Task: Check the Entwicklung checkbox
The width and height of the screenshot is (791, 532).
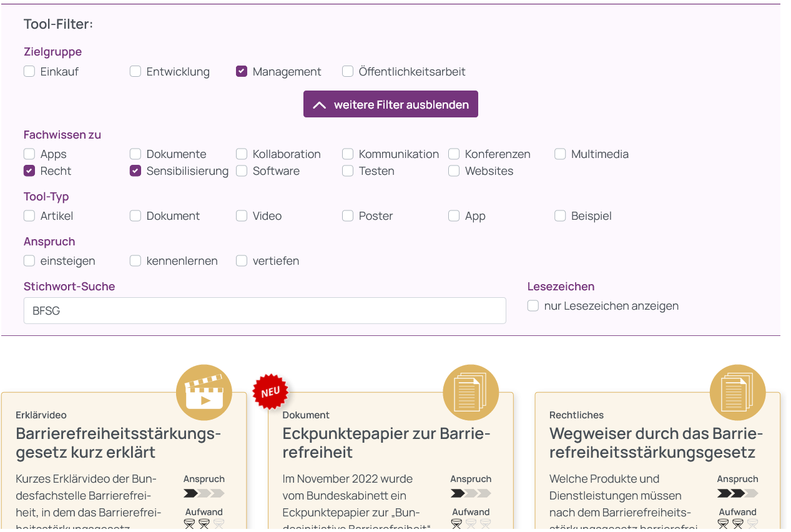Action: [x=135, y=71]
